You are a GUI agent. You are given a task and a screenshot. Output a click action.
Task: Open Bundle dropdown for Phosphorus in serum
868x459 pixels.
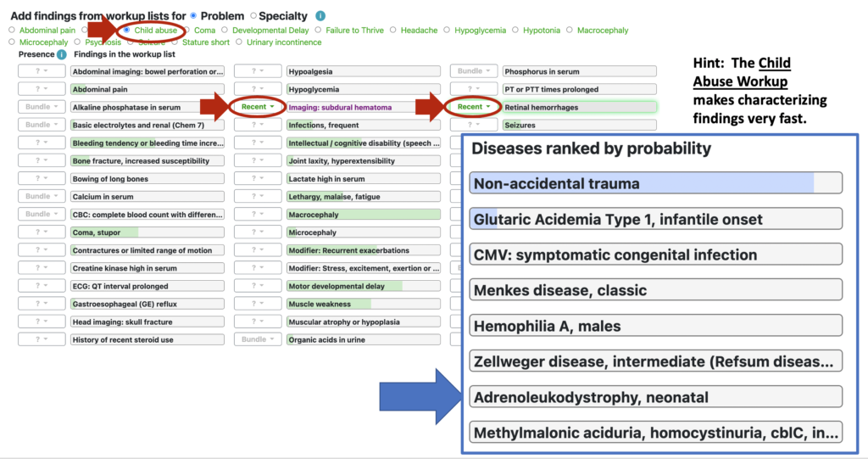tap(473, 71)
